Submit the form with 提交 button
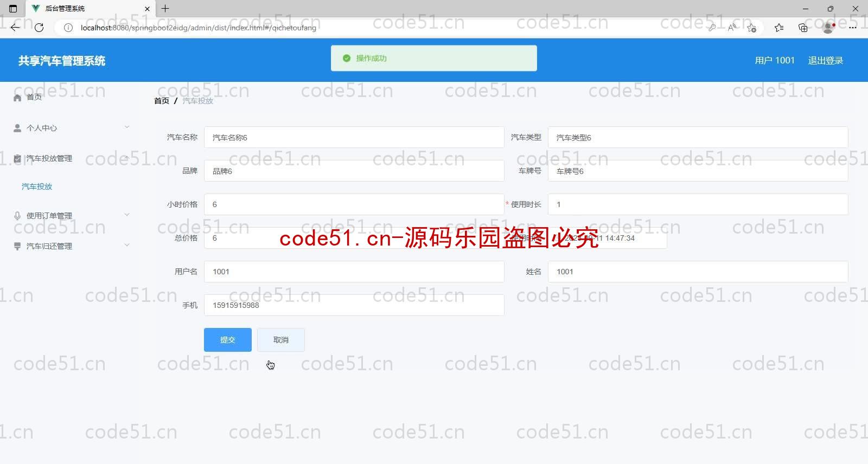Screen dimensions: 868x464 228,340
